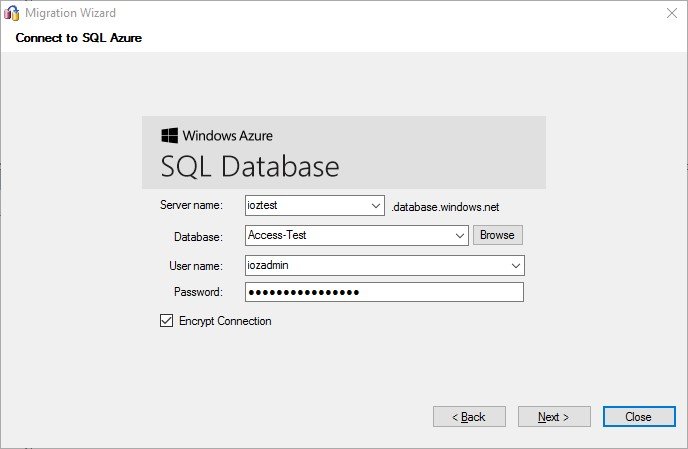Click the 'Encrypt Connection' label text
Image resolution: width=688 pixels, height=449 pixels.
[225, 321]
